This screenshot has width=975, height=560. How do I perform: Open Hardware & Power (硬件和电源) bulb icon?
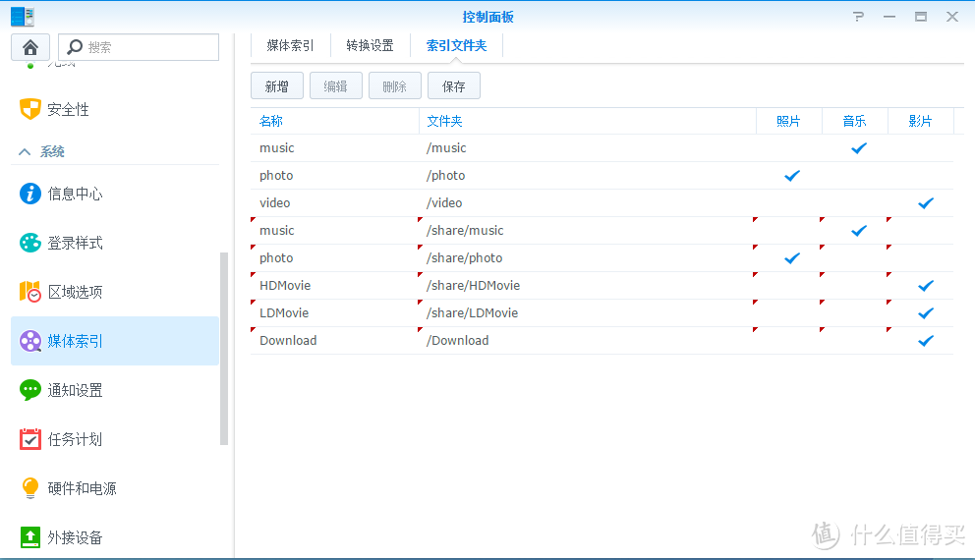click(x=29, y=488)
